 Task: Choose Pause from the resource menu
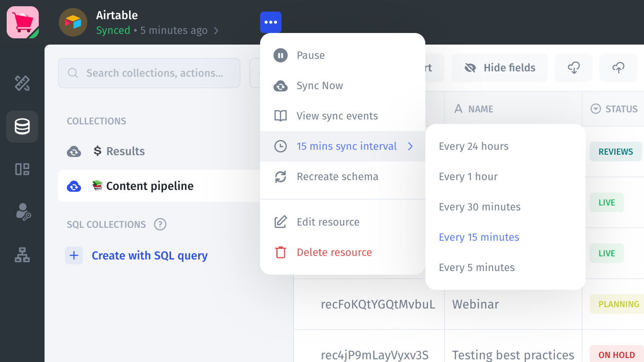tap(342, 55)
